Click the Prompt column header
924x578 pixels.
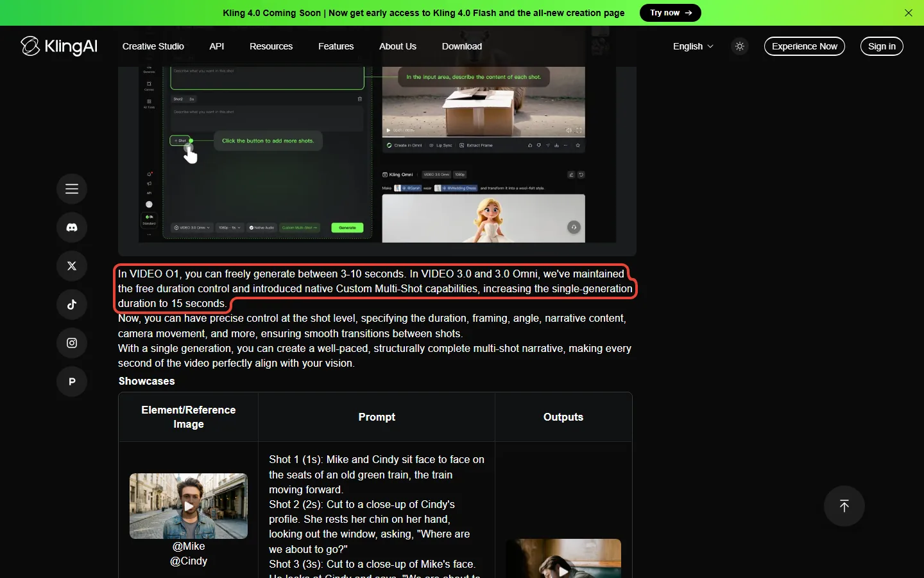(377, 417)
